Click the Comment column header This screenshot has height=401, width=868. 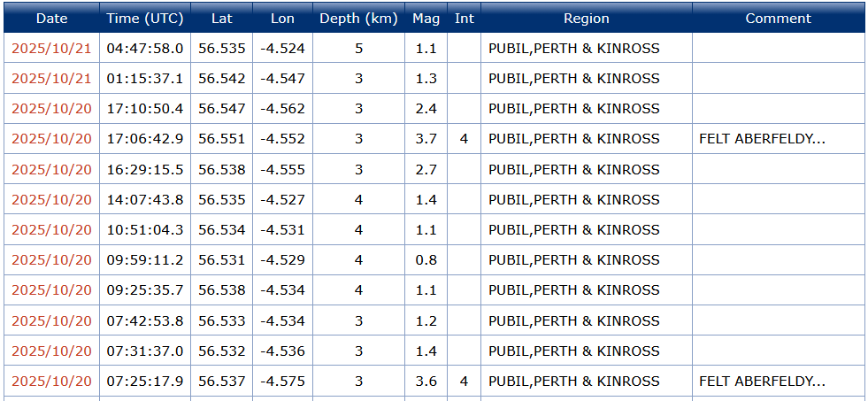point(778,18)
